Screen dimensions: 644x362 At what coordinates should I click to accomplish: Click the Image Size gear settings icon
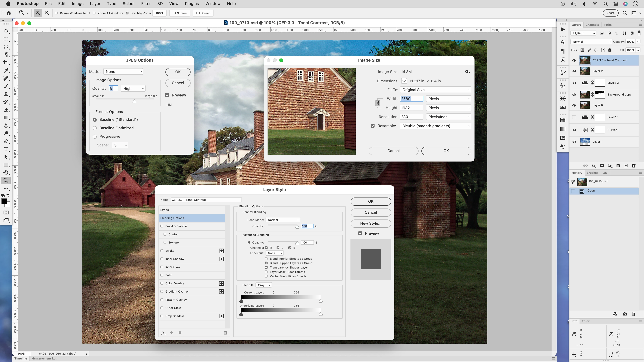click(467, 72)
